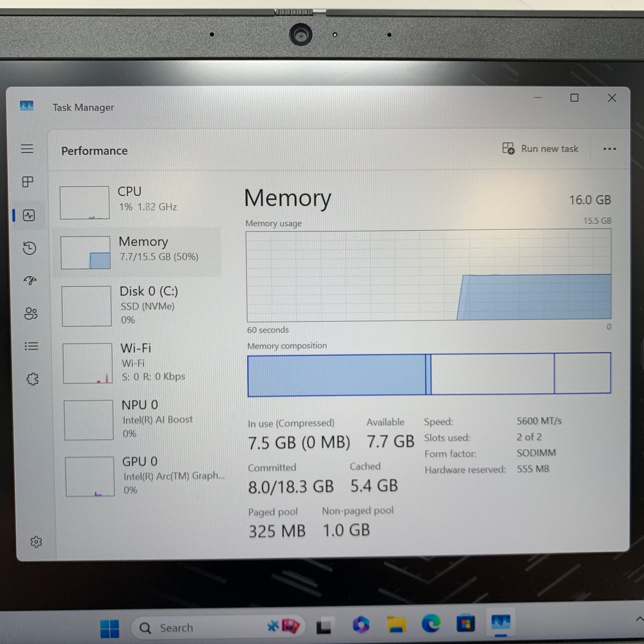Expand the navigation pane with hamburger menu
644x644 pixels.
(27, 148)
